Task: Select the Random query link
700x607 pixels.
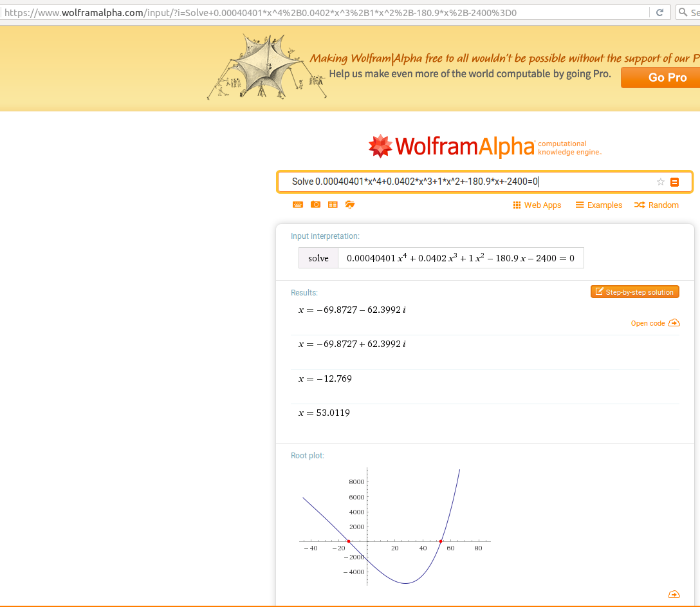Action: tap(656, 205)
